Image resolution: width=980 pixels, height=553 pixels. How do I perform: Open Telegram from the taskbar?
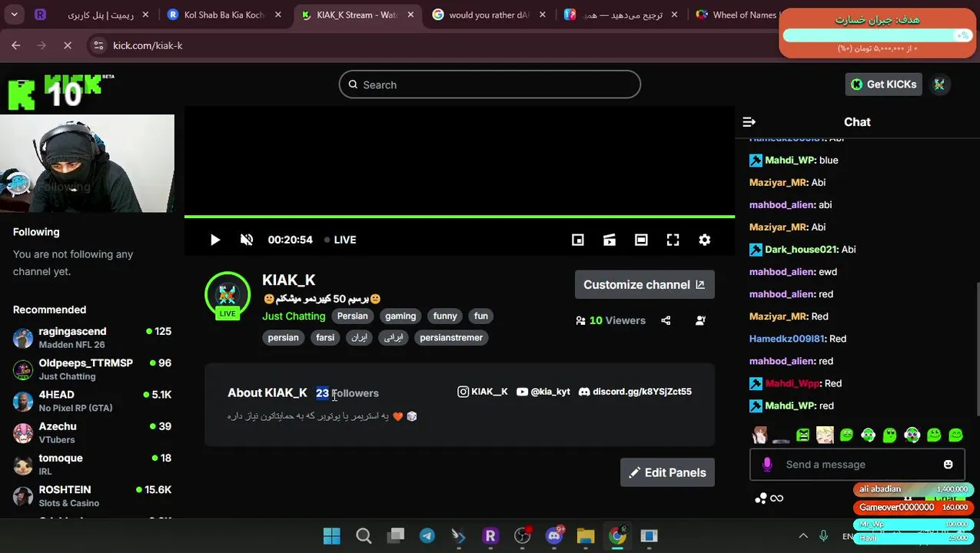click(427, 536)
